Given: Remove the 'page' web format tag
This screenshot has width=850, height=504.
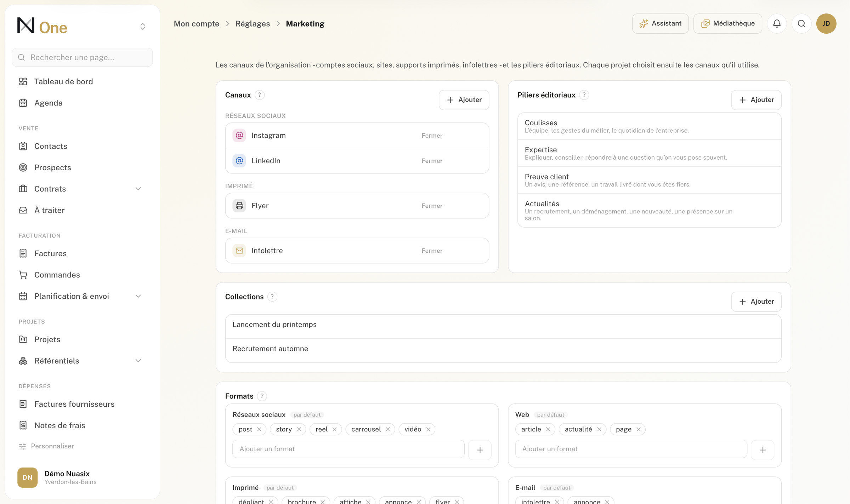Looking at the screenshot, I should tap(639, 429).
